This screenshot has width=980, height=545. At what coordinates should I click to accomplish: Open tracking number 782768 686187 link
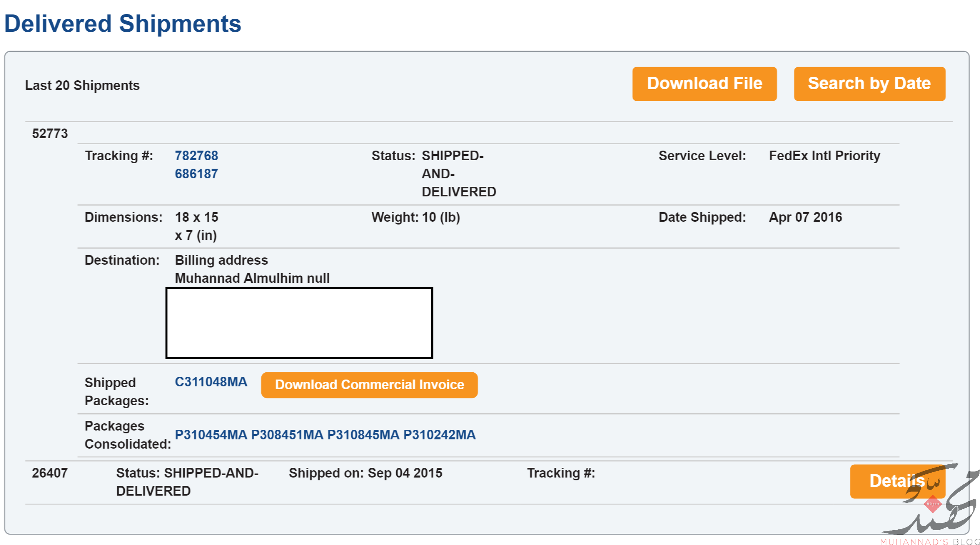[196, 165]
